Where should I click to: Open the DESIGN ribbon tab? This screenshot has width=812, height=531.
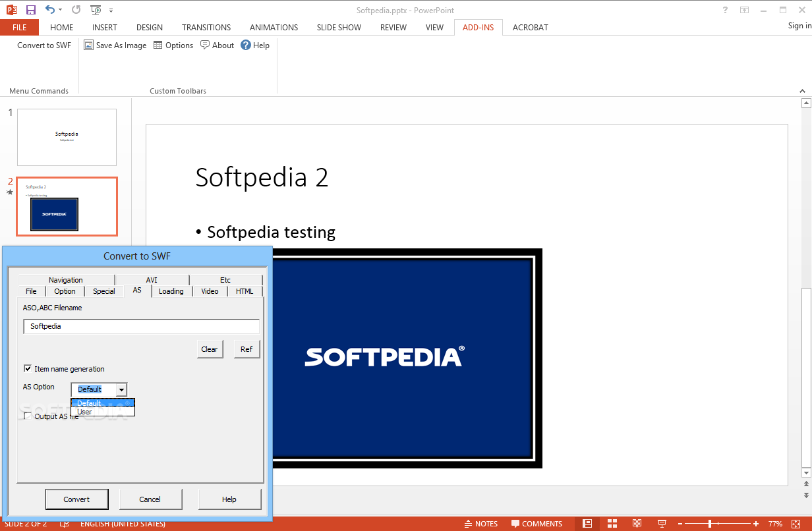coord(150,27)
